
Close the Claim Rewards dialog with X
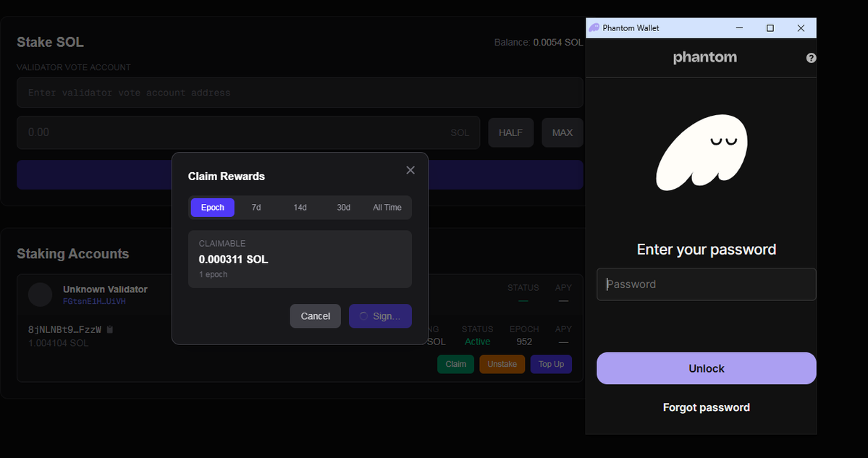pyautogui.click(x=410, y=170)
